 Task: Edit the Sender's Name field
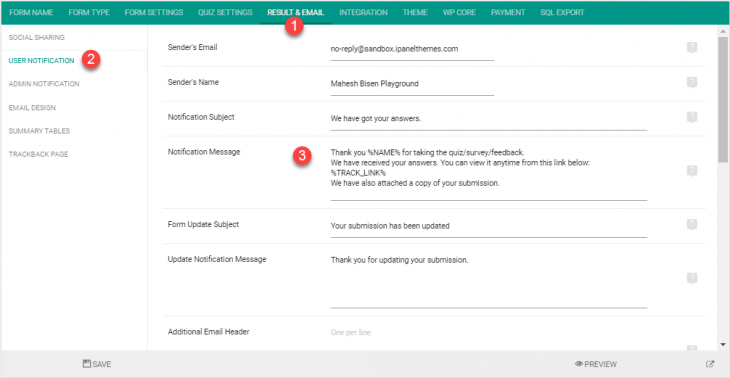click(x=412, y=85)
